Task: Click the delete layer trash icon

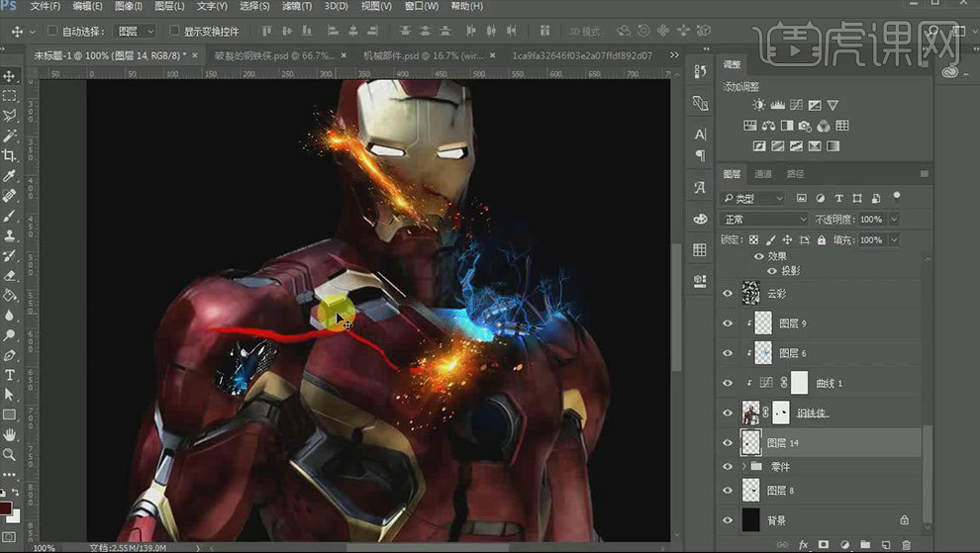Action: click(x=906, y=544)
